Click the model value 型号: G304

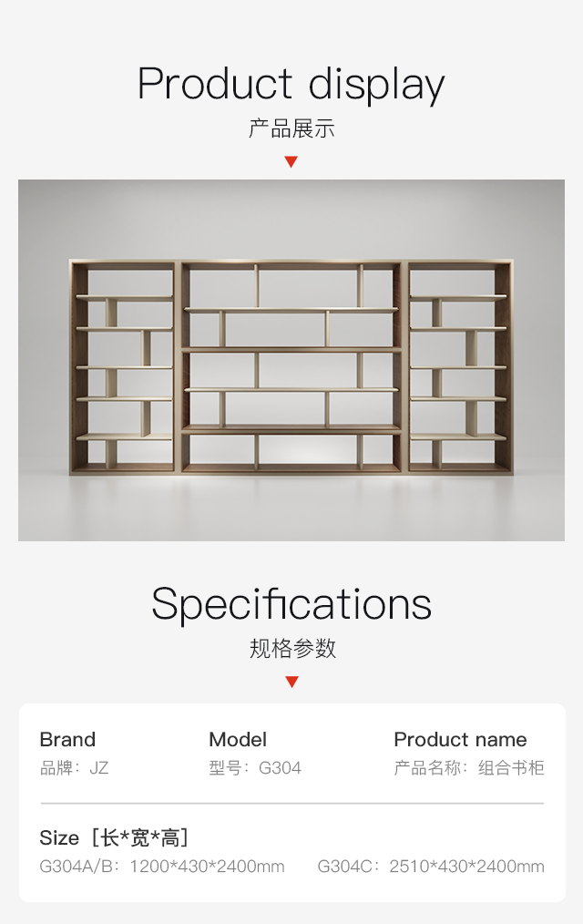(255, 767)
